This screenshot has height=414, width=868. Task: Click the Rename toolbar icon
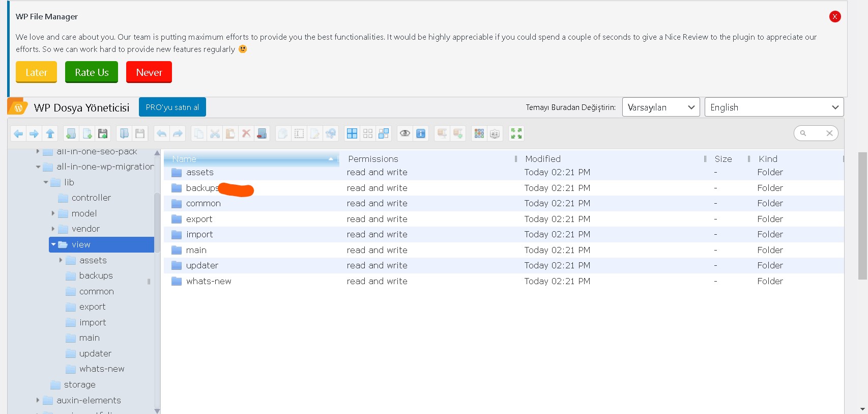(x=299, y=134)
